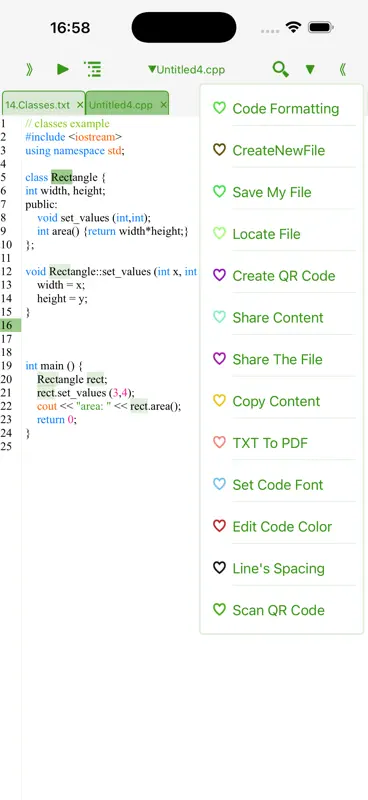
Task: Click the status bar clock 16:58
Action: pyautogui.click(x=70, y=28)
